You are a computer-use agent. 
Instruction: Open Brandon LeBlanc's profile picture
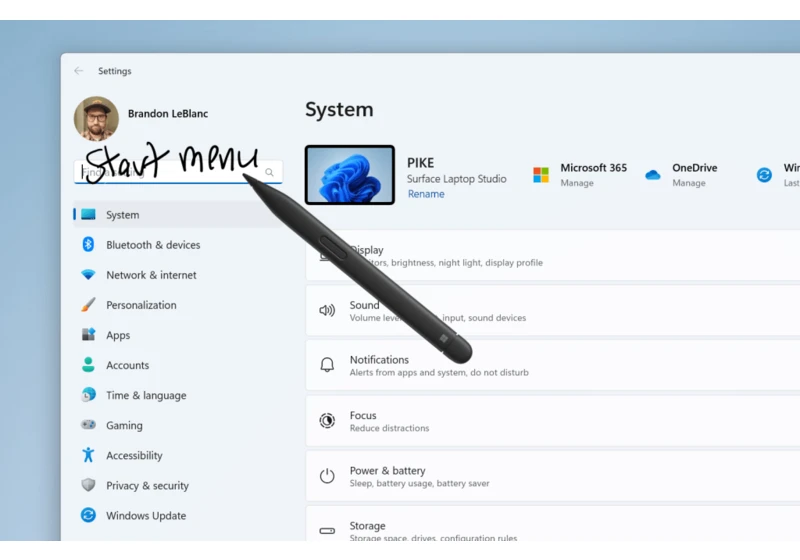click(96, 118)
